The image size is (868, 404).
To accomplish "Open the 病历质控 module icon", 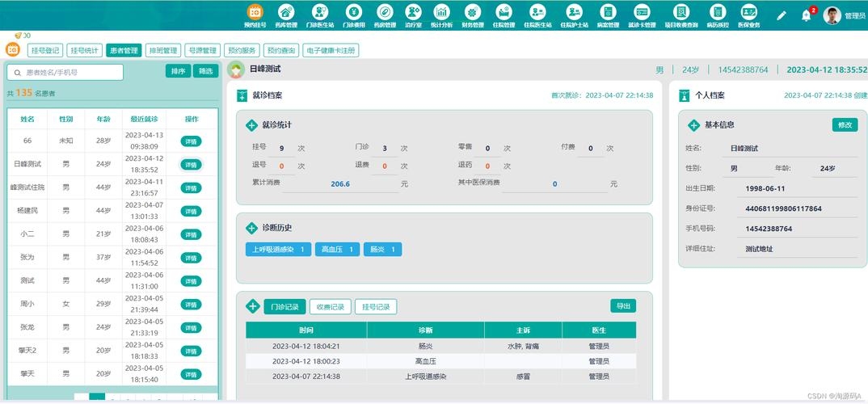I will 718,12.
